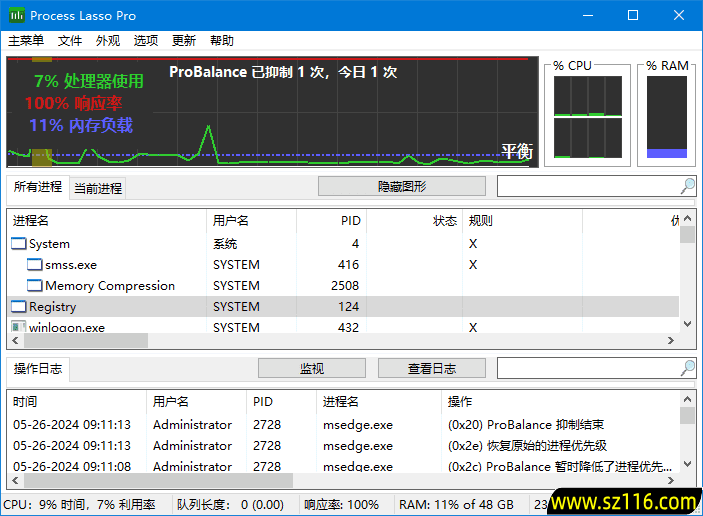Viewport: 703px width, 516px height.
Task: Click log entry 恢复原始的进程优先级
Action: coord(527,446)
